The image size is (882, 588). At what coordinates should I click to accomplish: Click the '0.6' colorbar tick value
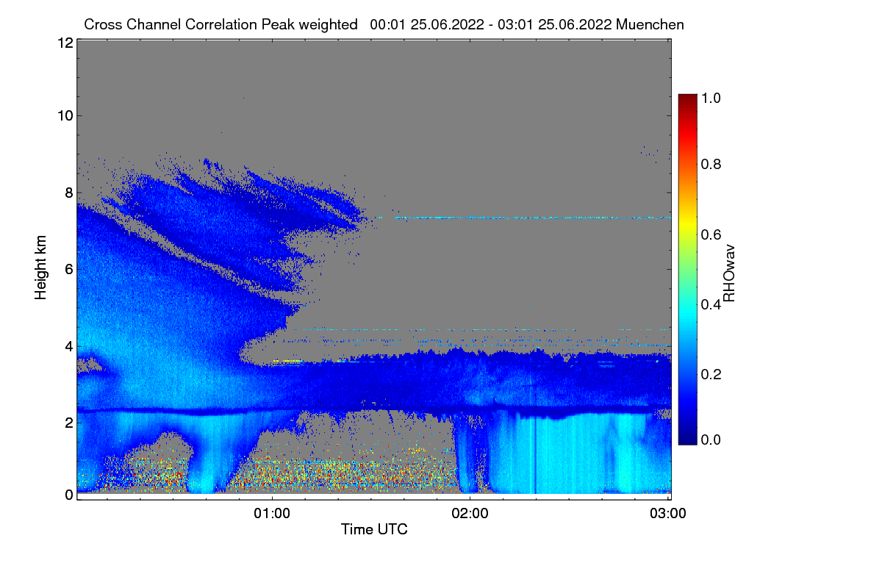tap(711, 234)
